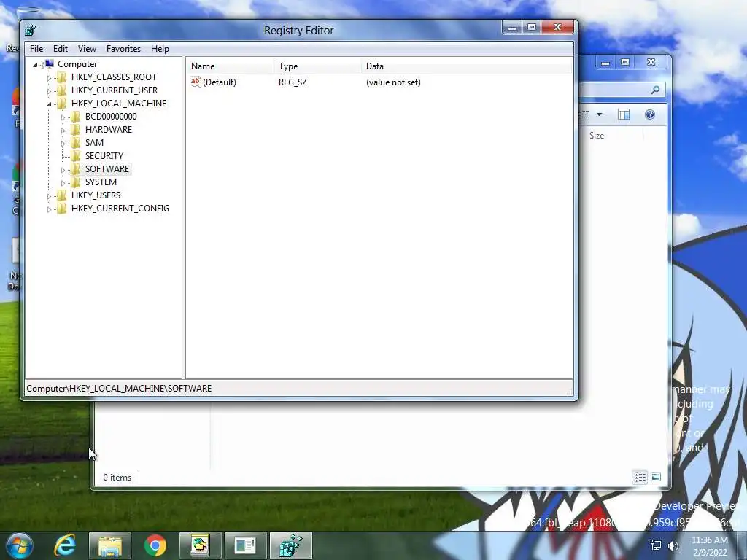Select the HARDWARE label
The height and width of the screenshot is (560, 747).
click(x=109, y=130)
